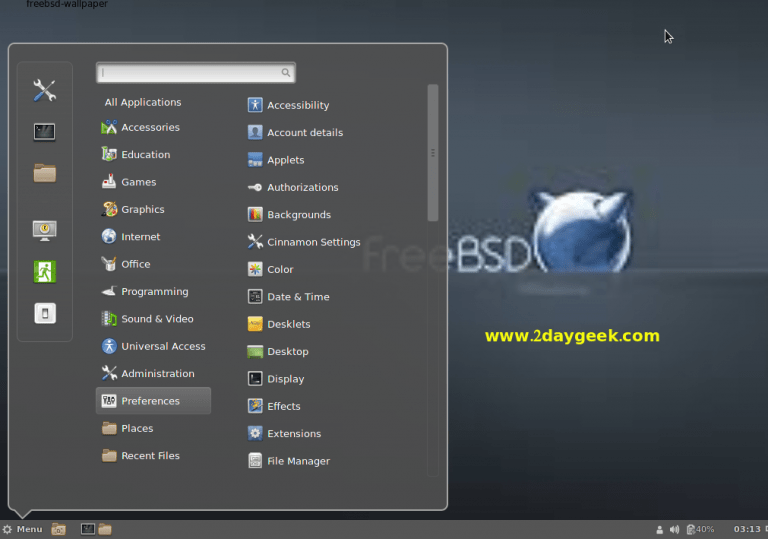Viewport: 768px width, 539px height.
Task: Open file manager from panel launcher
Action: tap(105, 529)
